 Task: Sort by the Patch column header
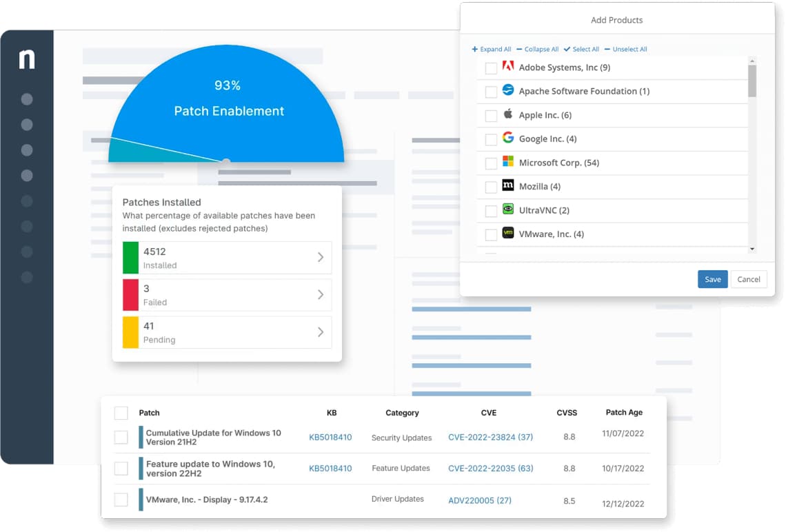coord(149,413)
